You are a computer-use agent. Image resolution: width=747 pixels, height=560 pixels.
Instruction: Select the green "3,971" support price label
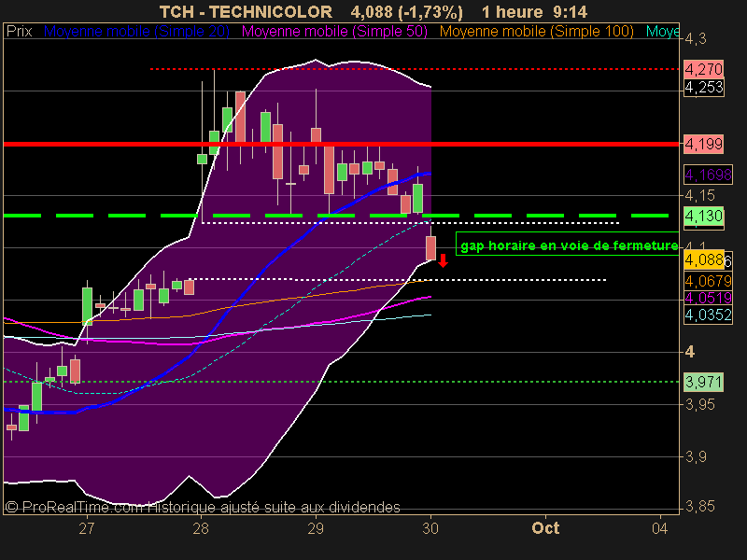pyautogui.click(x=704, y=382)
